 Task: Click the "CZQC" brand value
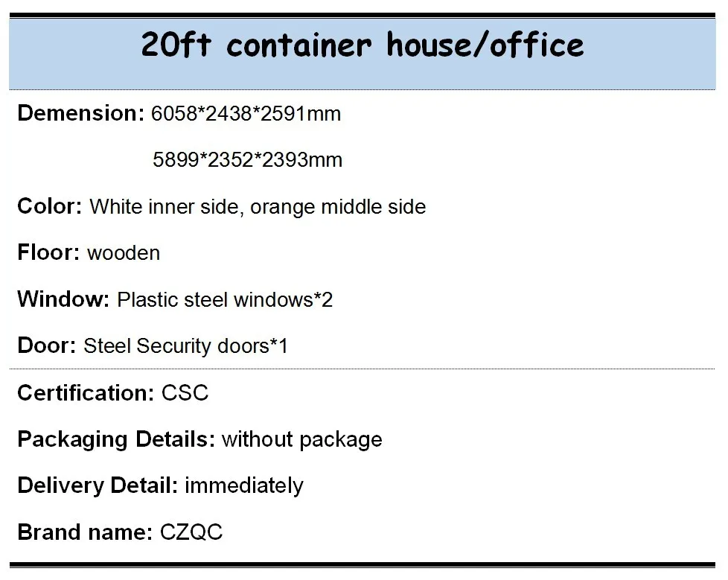tap(191, 532)
